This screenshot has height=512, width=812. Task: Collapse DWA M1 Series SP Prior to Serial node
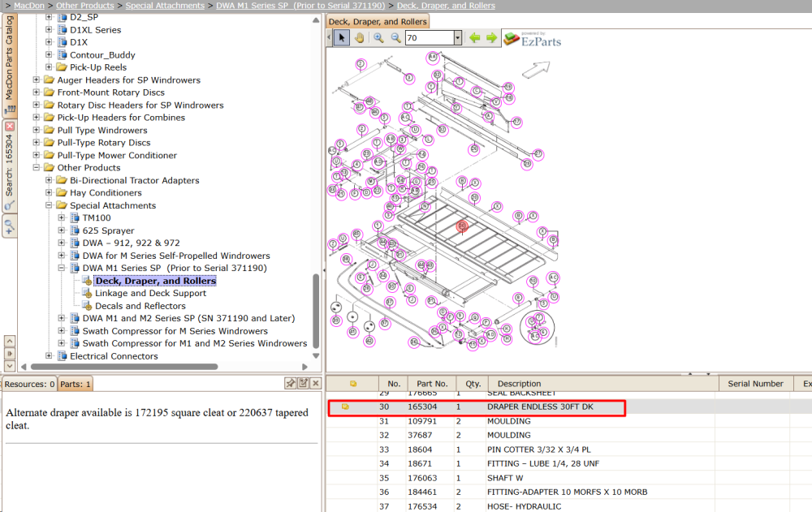[61, 268]
